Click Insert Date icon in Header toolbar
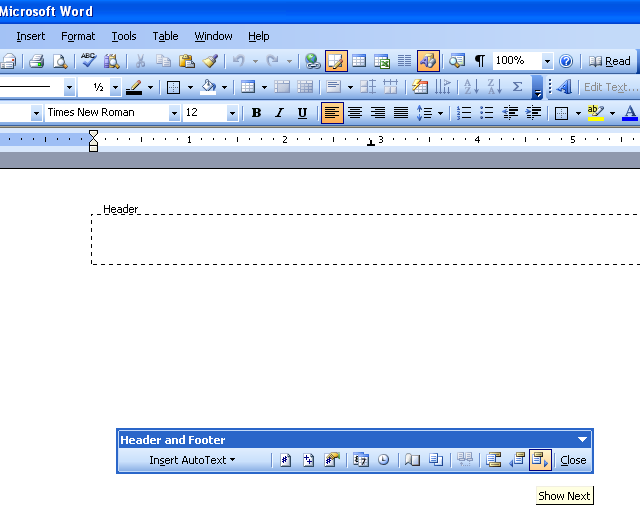The height and width of the screenshot is (529, 640). pyautogui.click(x=361, y=460)
